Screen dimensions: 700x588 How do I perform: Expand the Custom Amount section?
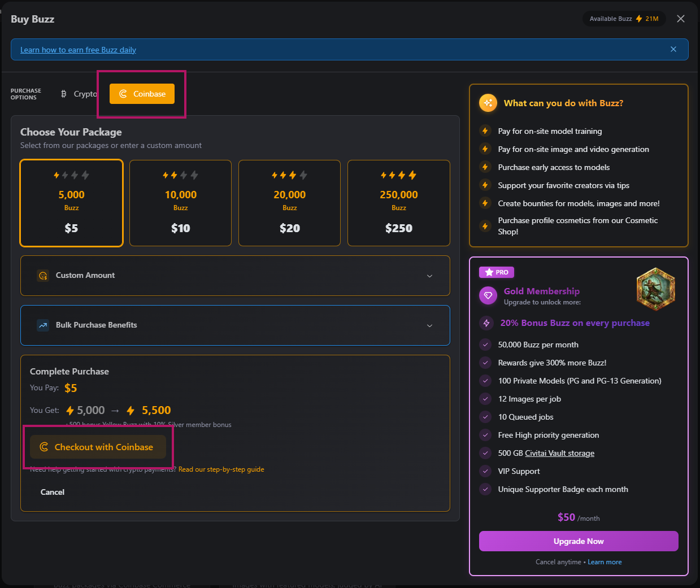point(429,276)
